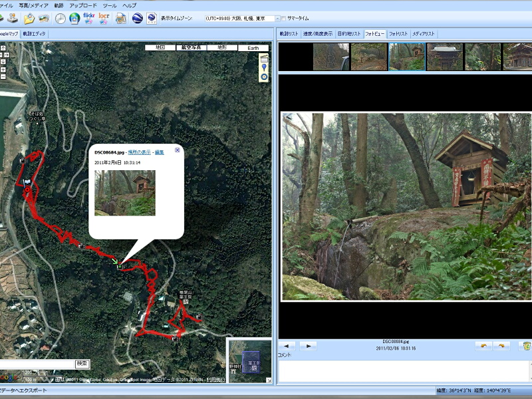Click the camera marker at track start
This screenshot has width=532, height=399.
(23, 160)
